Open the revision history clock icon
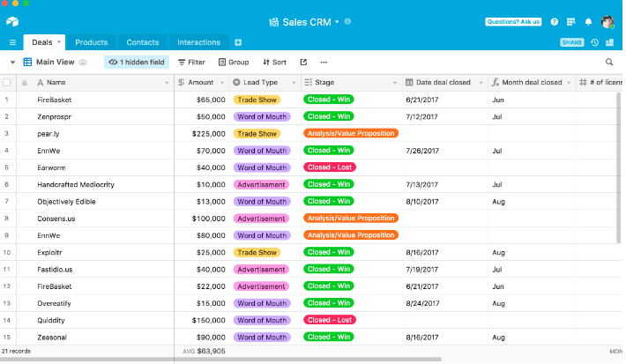The image size is (626, 364). (595, 42)
